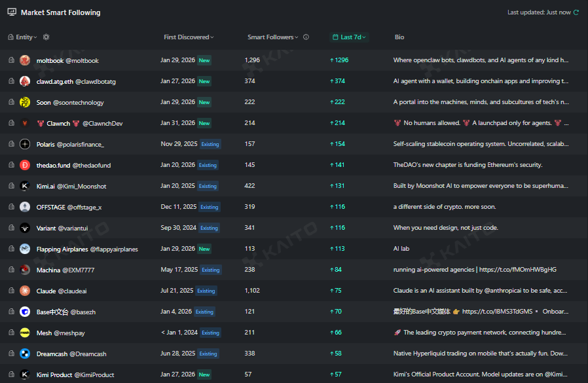The image size is (588, 383).
Task: Click the Existing tag in Polaris row
Action: (210, 144)
